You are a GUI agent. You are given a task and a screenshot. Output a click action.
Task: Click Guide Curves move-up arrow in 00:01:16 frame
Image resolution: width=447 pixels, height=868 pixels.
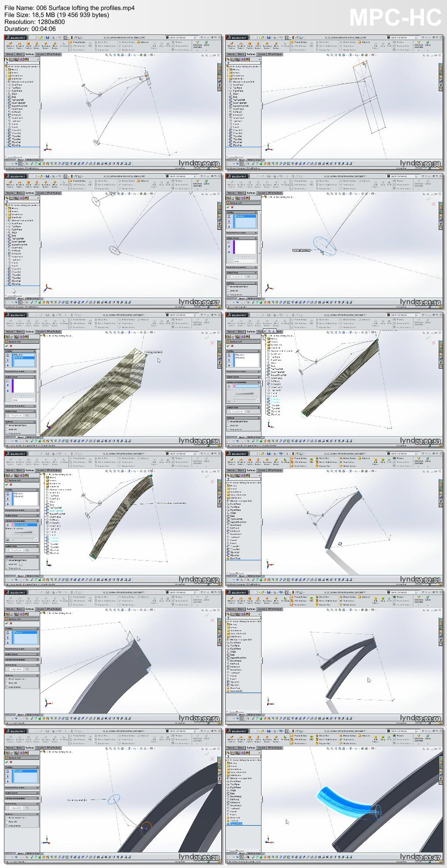pyautogui.click(x=229, y=247)
